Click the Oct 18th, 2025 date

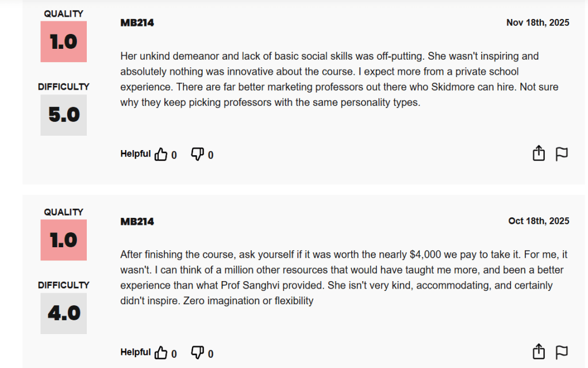coord(539,221)
